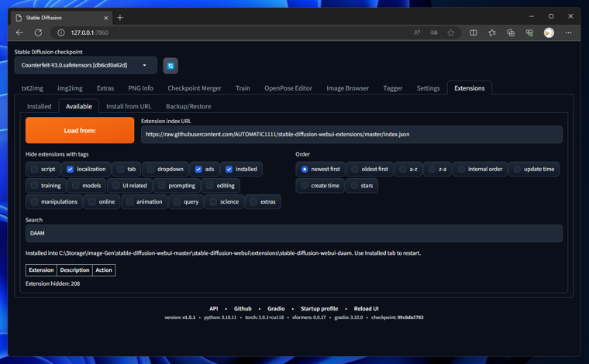This screenshot has height=364, width=589.
Task: Open Install from URL sub-tab
Action: 129,107
